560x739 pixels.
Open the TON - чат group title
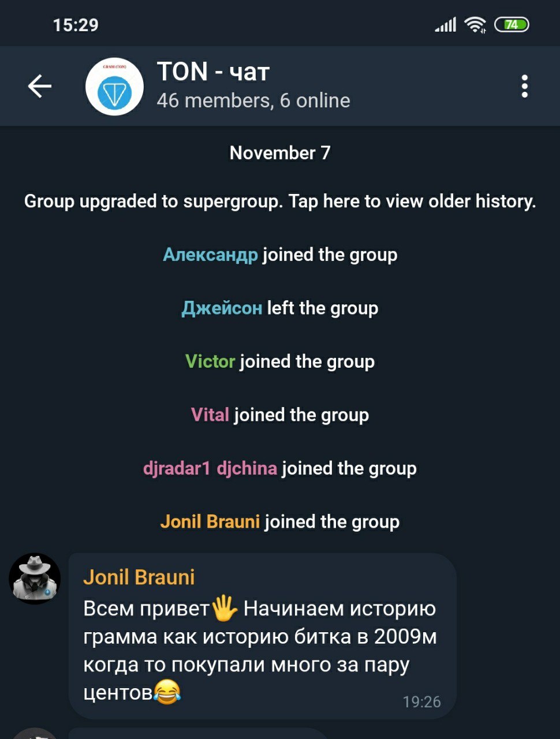point(214,72)
